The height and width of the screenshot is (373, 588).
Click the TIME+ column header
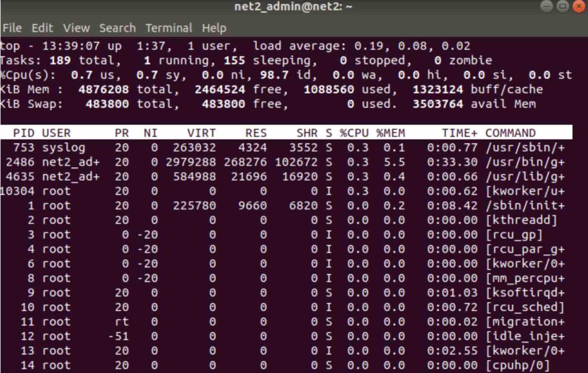pyautogui.click(x=459, y=133)
